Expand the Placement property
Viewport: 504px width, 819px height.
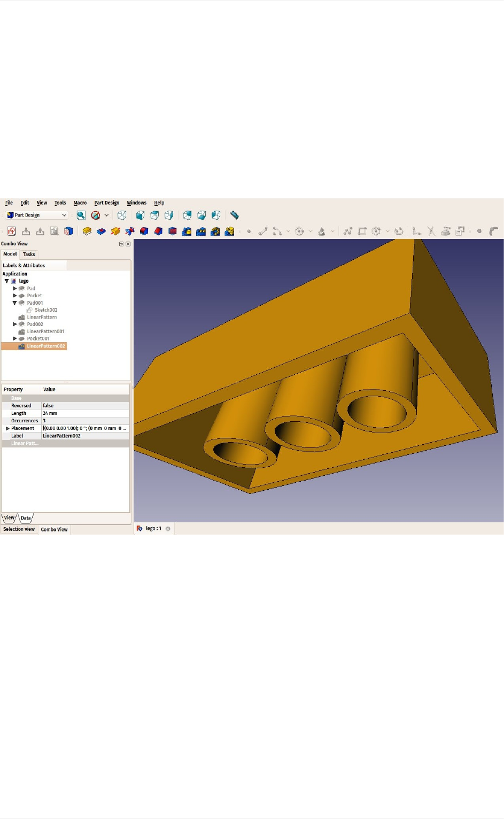(7, 429)
